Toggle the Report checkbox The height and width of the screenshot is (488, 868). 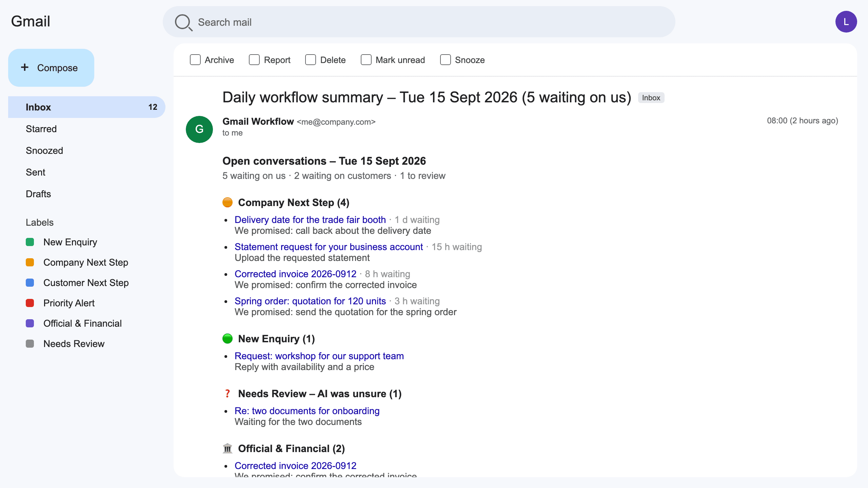pyautogui.click(x=254, y=60)
